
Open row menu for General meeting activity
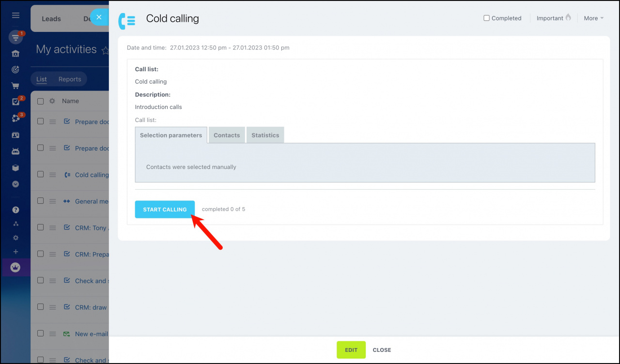pos(53,201)
